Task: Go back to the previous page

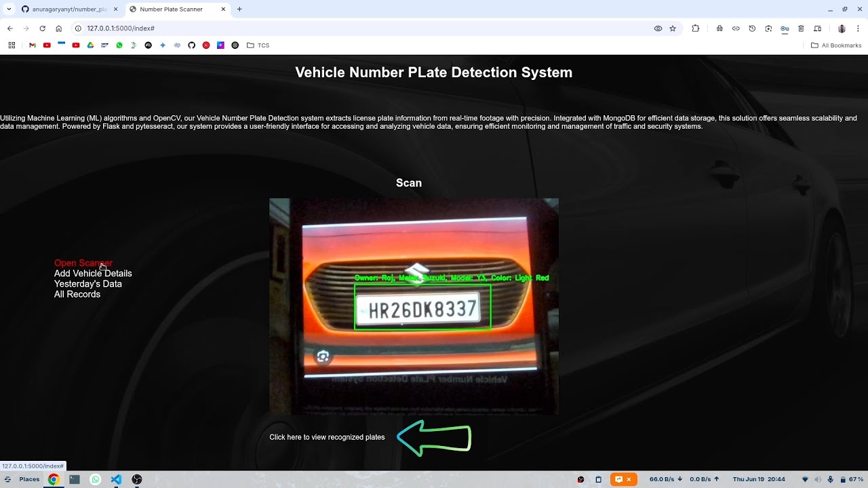Action: (9, 28)
